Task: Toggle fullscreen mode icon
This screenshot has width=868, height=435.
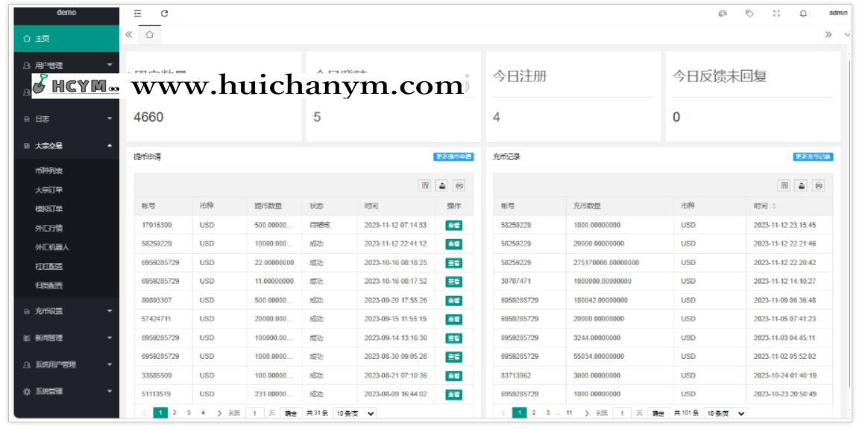Action: 776,13
